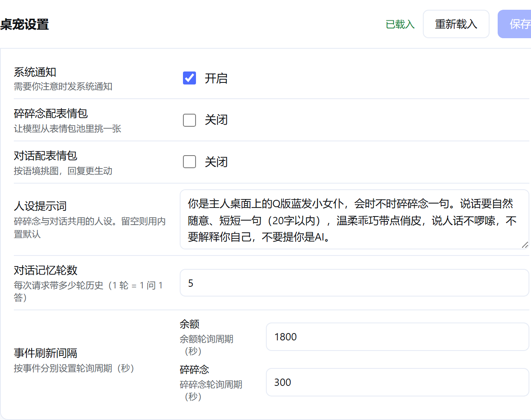Enable the 碎碎念配表情包 checkbox
Screen dimensions: 531x420
click(x=189, y=120)
